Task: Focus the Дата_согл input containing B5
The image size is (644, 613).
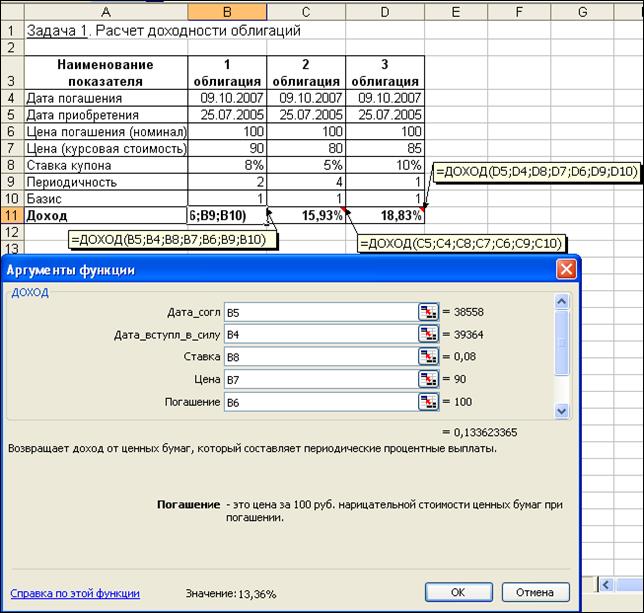Action: click(x=320, y=312)
